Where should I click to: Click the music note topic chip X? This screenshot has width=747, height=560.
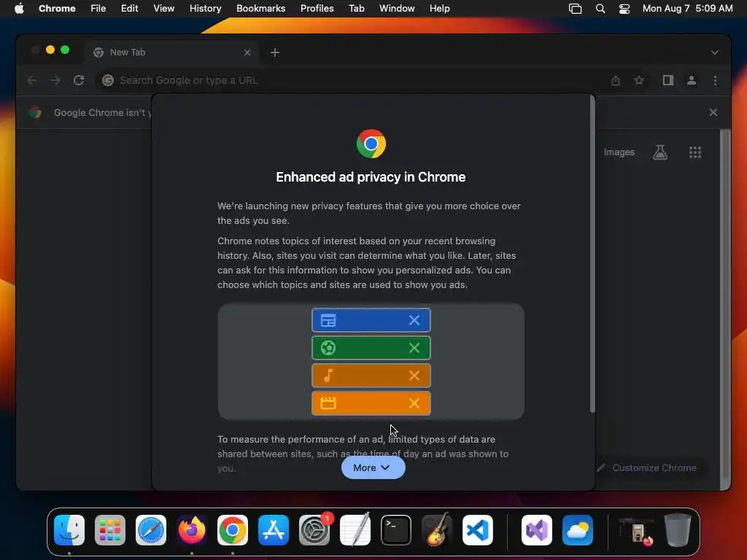[x=414, y=376]
